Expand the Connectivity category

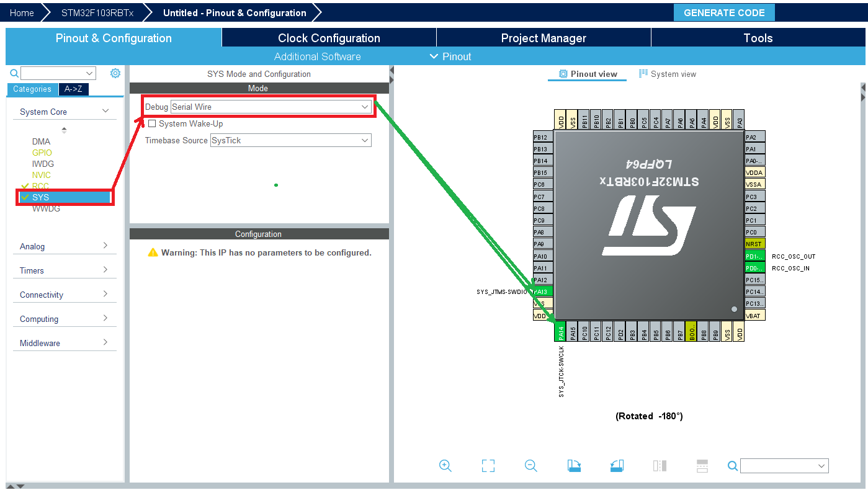[x=64, y=295]
